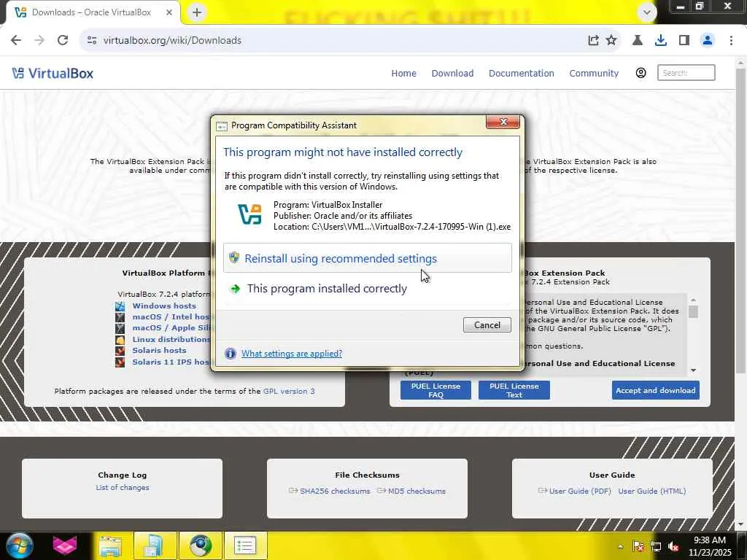This screenshot has width=747, height=560.
Task: Click the VirtualBox Installer program icon in dialog
Action: [x=250, y=214]
